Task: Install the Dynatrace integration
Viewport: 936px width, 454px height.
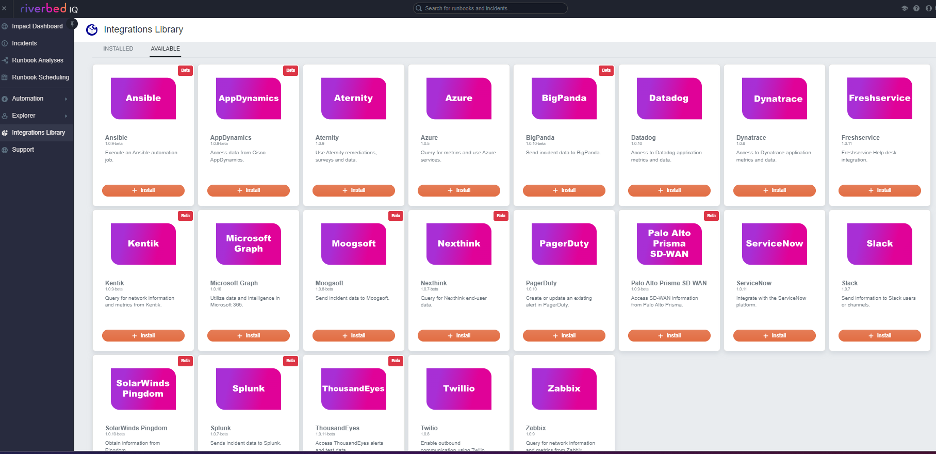Action: point(774,190)
